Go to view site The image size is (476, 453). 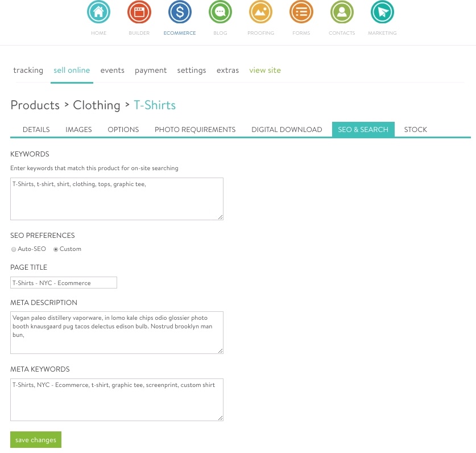click(265, 70)
